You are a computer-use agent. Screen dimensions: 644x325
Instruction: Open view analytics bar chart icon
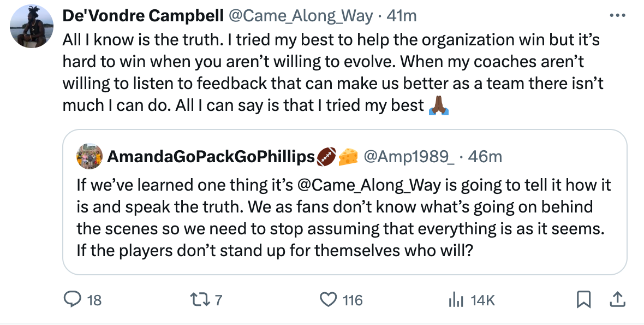point(455,299)
